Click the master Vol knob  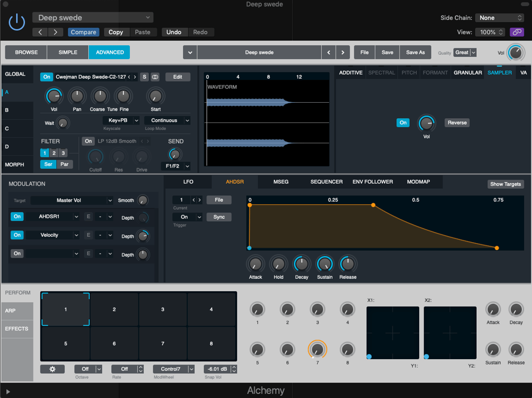click(x=516, y=53)
